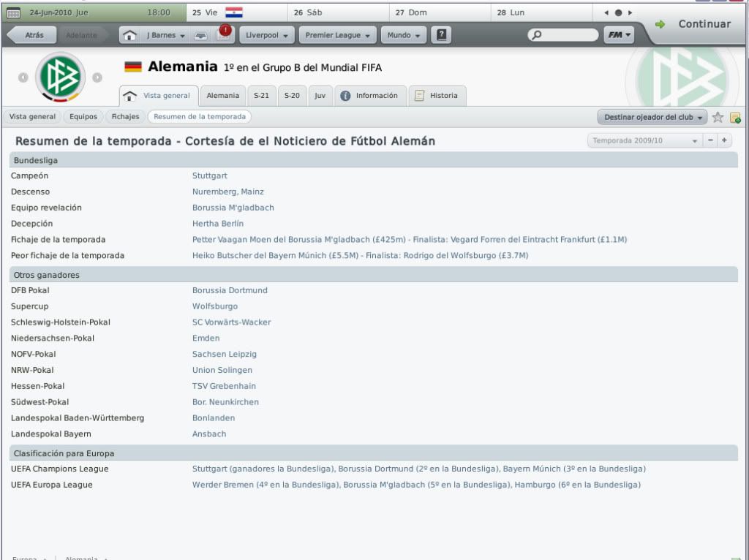
Task: Click the green Continuar arrow icon
Action: click(x=660, y=24)
